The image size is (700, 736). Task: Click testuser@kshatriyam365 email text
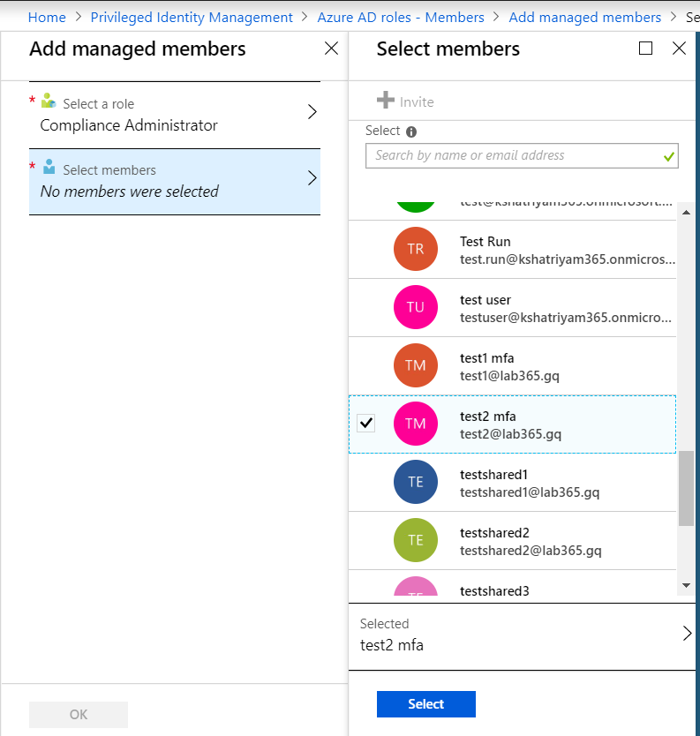pyautogui.click(x=566, y=318)
